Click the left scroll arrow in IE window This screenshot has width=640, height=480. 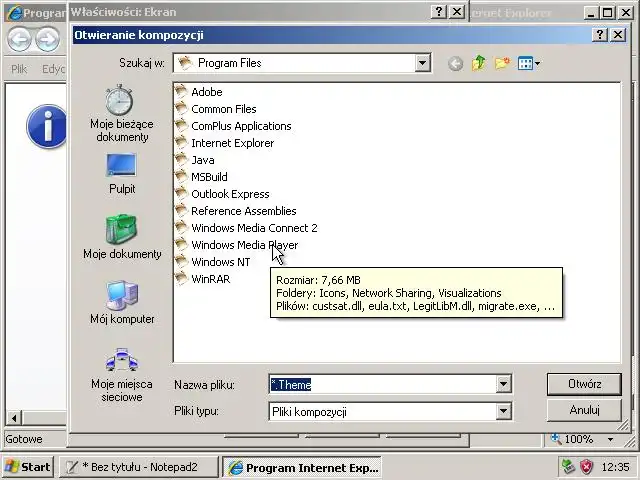pos(14,418)
